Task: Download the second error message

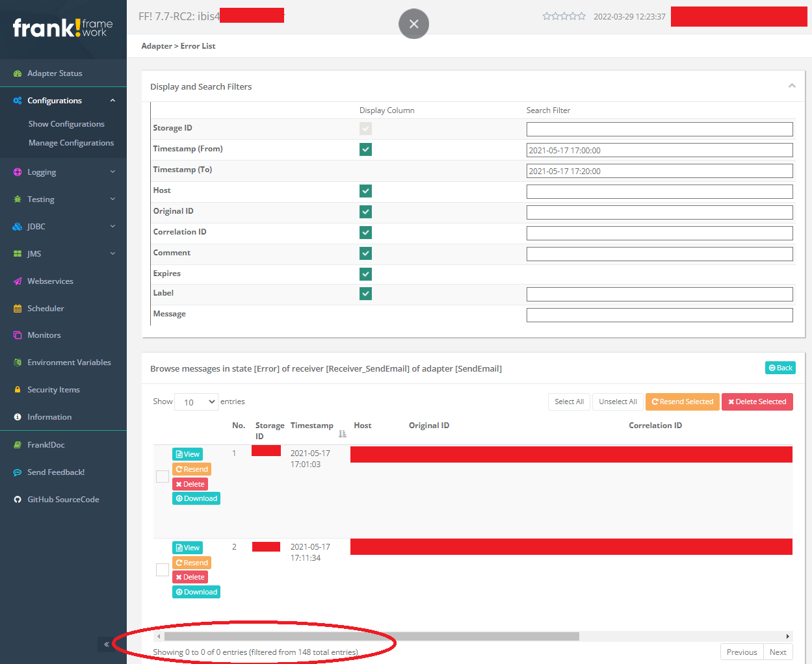Action: pos(196,592)
